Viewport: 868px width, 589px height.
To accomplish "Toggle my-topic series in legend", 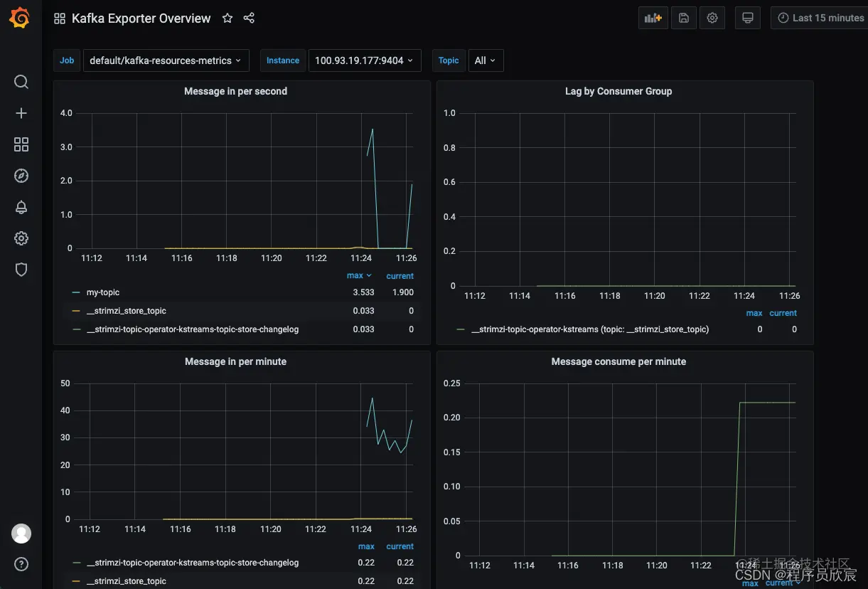I will pyautogui.click(x=103, y=292).
